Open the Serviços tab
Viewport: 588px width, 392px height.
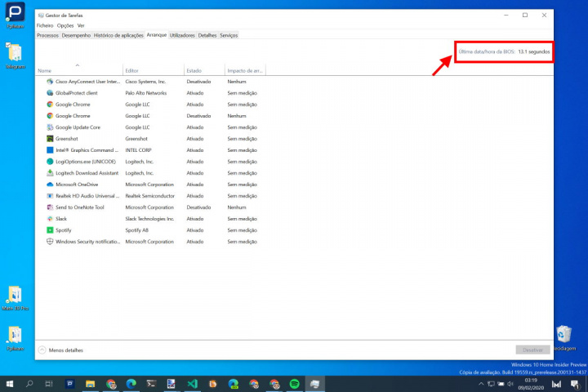(229, 35)
